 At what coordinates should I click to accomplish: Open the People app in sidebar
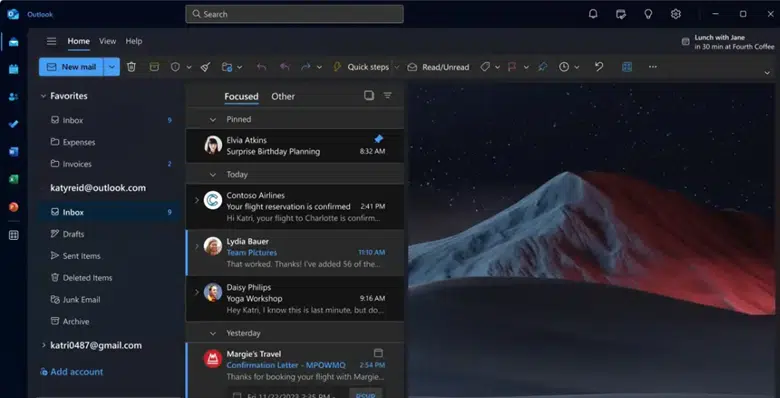coord(13,97)
